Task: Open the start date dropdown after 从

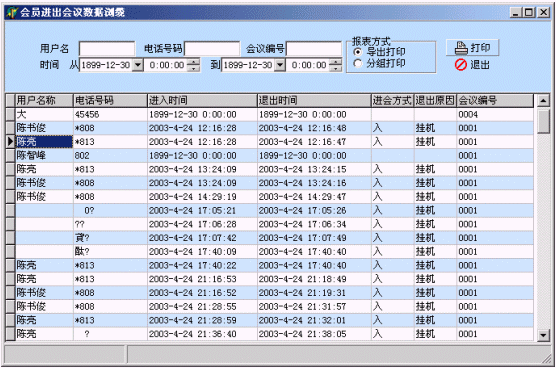Action: [x=138, y=65]
